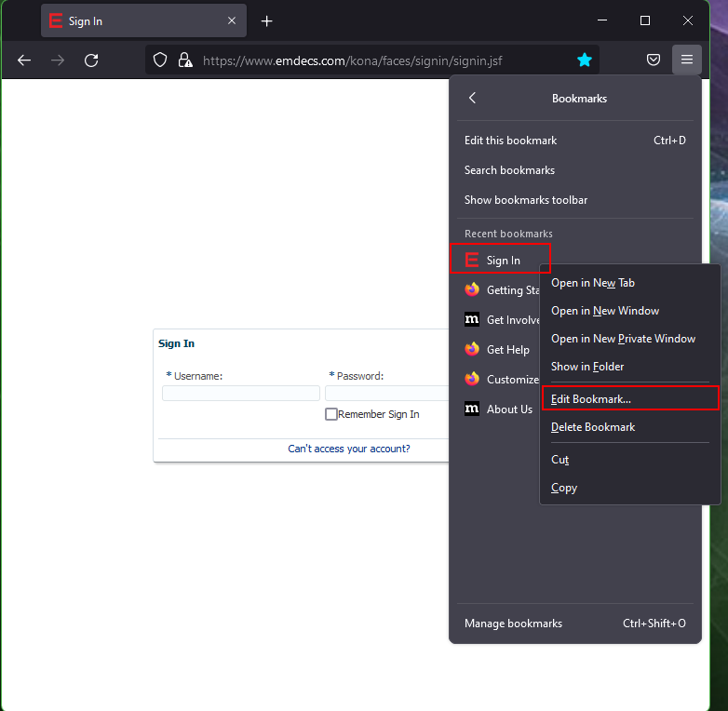The image size is (728, 711).
Task: Click Show in Folder
Action: point(629,366)
